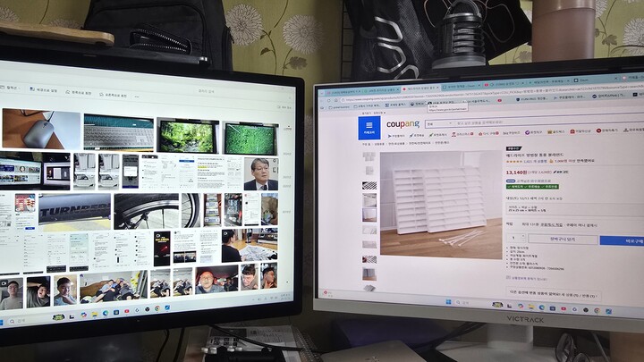
Task: Click the set as background toolbar button
Action: pos(43,90)
